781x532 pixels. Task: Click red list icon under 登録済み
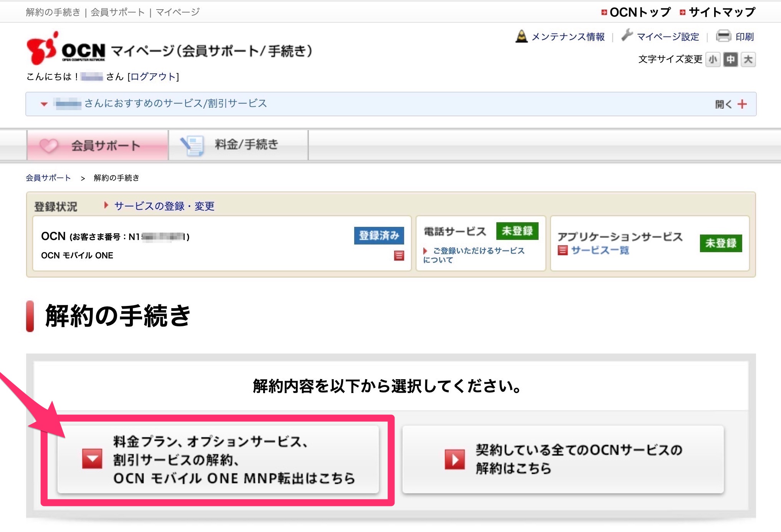point(399,255)
